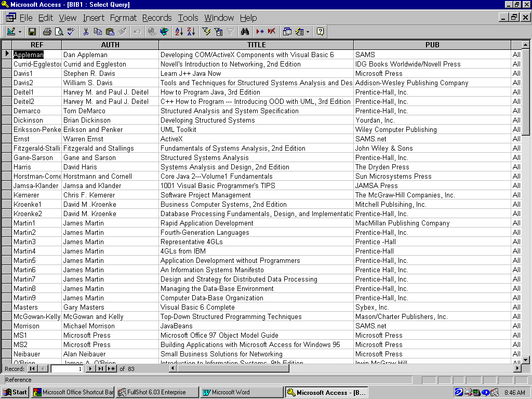The image size is (532, 399).
Task: Show the Database Window
Action: coord(287,32)
